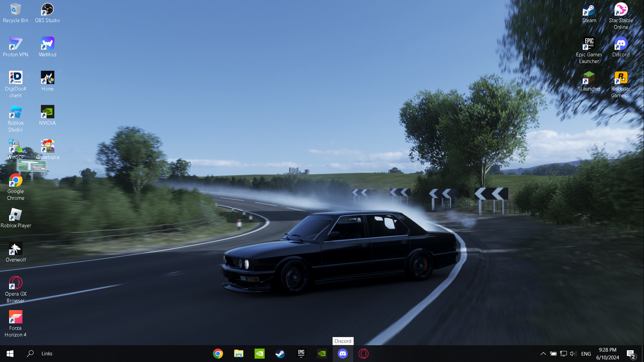Viewport: 644px width, 362px height.
Task: Select the Overwolf desktop shortcut
Action: coord(15,252)
